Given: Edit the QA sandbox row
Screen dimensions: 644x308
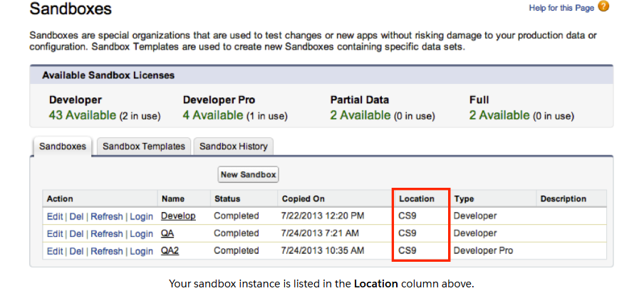Looking at the screenshot, I should coord(55,234).
